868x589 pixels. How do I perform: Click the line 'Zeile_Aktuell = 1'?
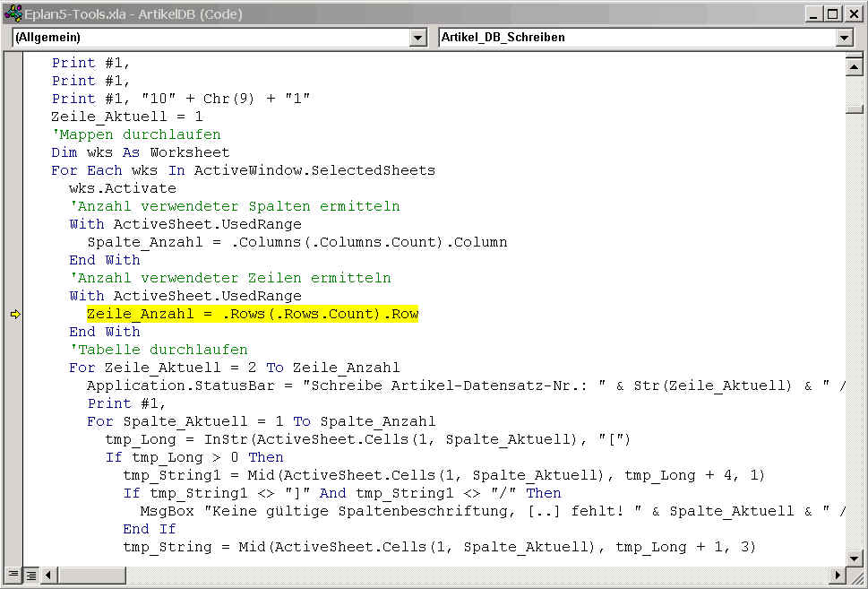point(127,117)
